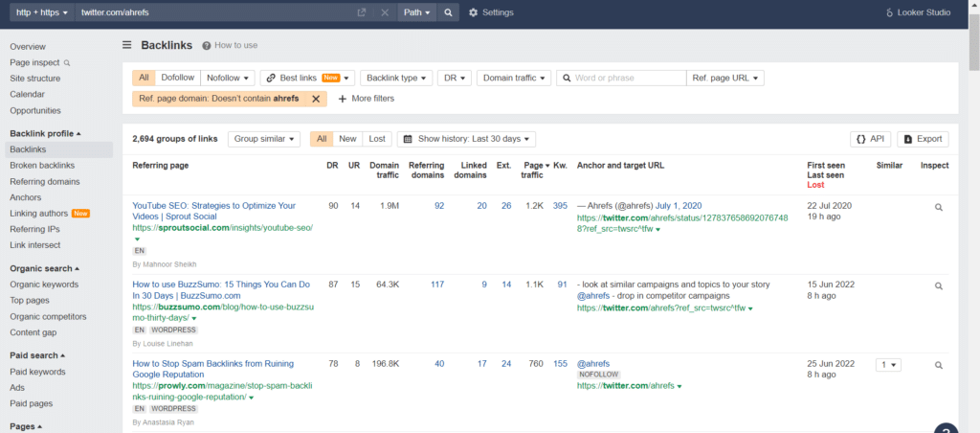The image size is (980, 433).
Task: Open the Path mode dropdown
Action: (x=417, y=12)
